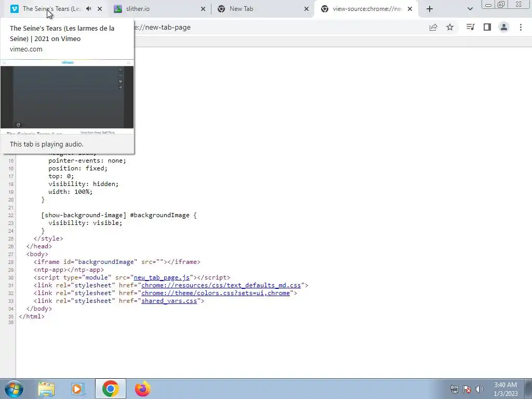Image resolution: width=532 pixels, height=399 pixels.
Task: Click the Chrome taskbar icon
Action: click(x=110, y=389)
